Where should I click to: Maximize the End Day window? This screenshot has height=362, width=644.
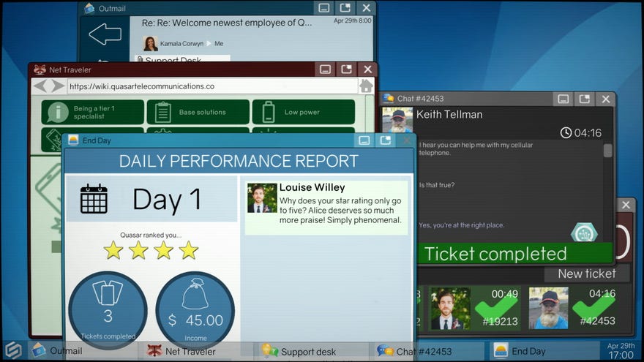tap(385, 140)
